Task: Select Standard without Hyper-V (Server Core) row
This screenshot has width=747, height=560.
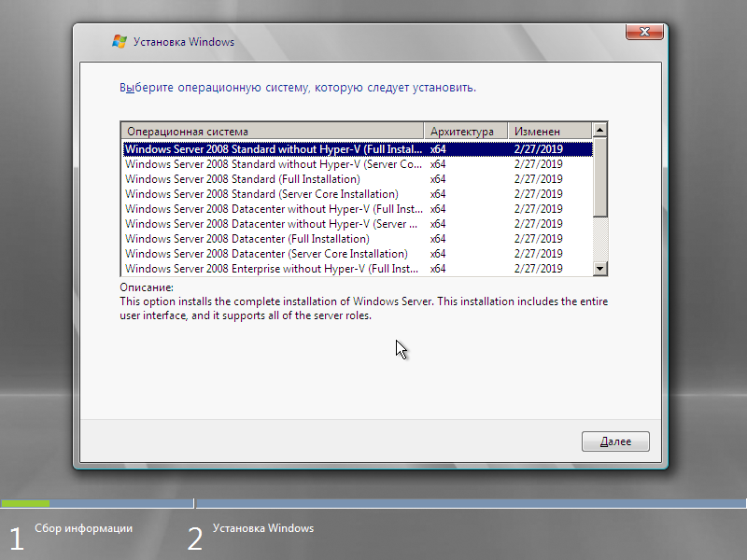Action: point(358,164)
